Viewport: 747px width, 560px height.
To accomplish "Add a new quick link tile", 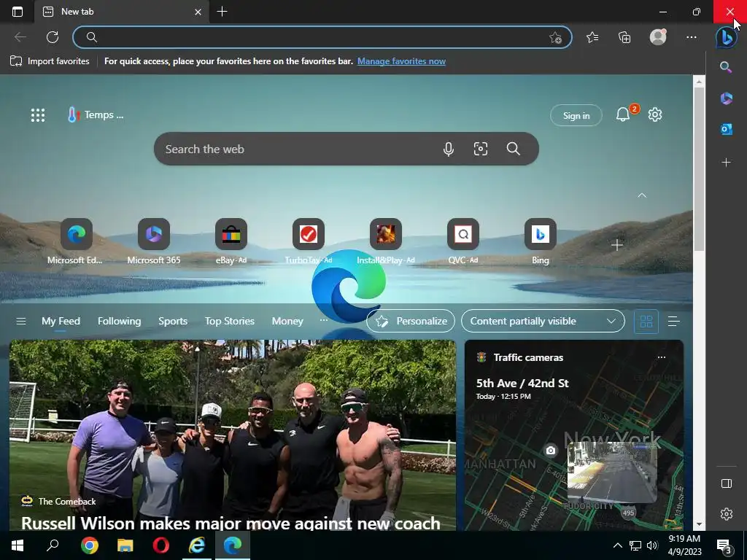I will click(617, 245).
